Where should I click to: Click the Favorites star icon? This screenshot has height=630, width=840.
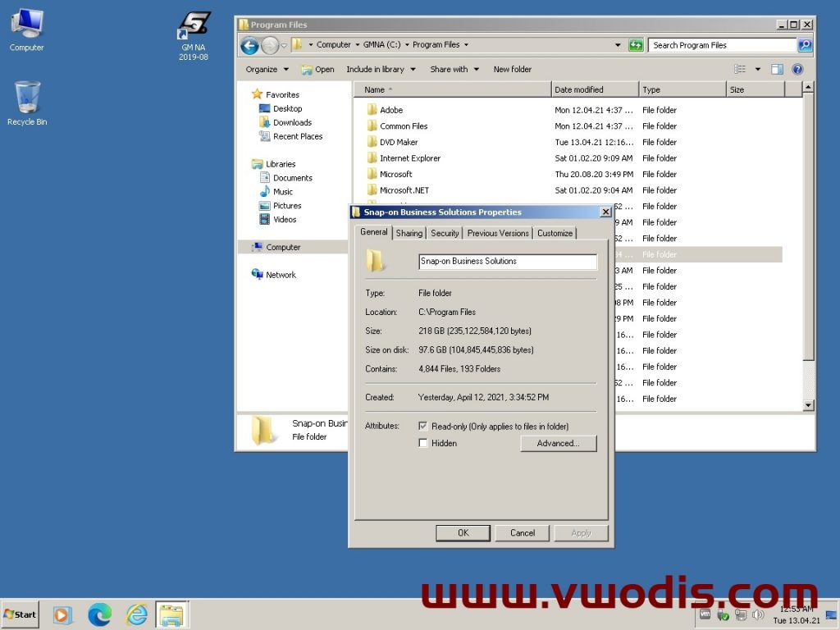pyautogui.click(x=257, y=94)
